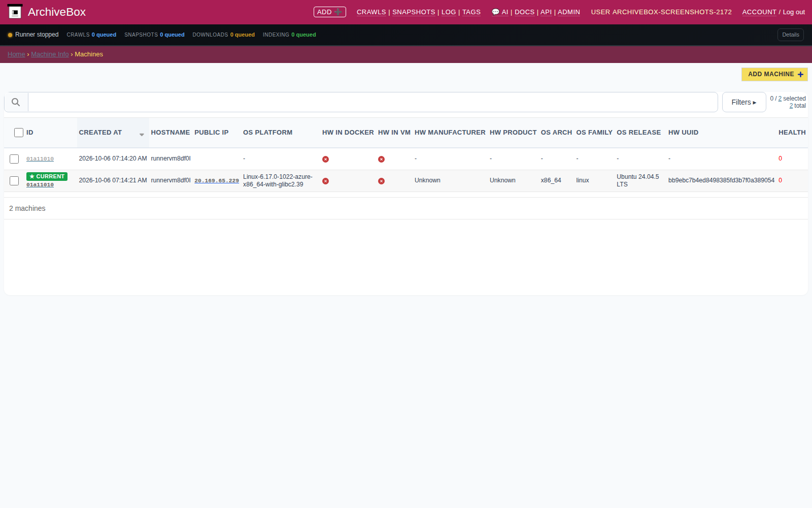812x508 pixels.
Task: Click the ADD button in header
Action: point(330,12)
